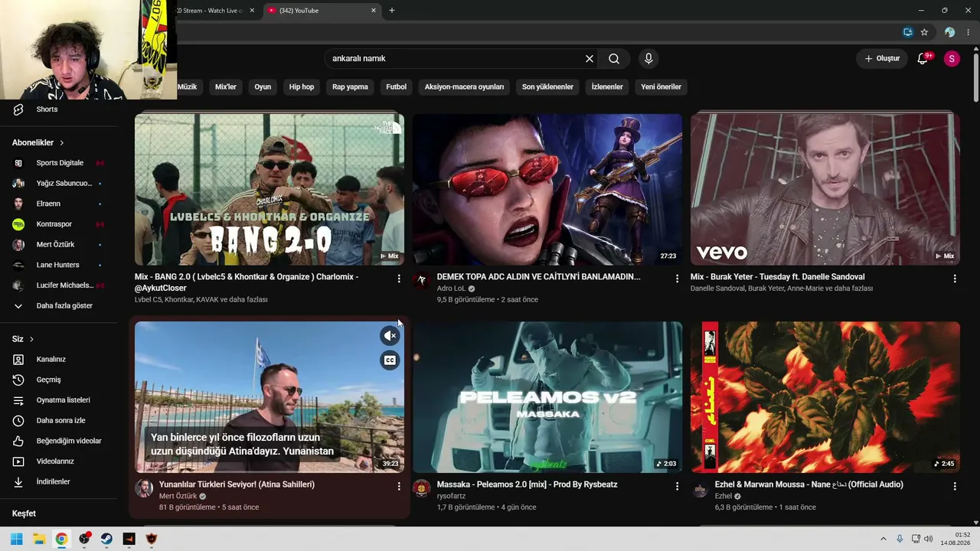980x551 pixels.
Task: Select the Futbol filter chip
Action: pos(397,87)
